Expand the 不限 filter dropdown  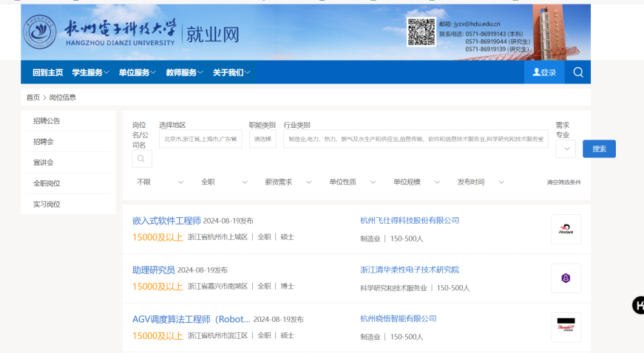point(160,182)
